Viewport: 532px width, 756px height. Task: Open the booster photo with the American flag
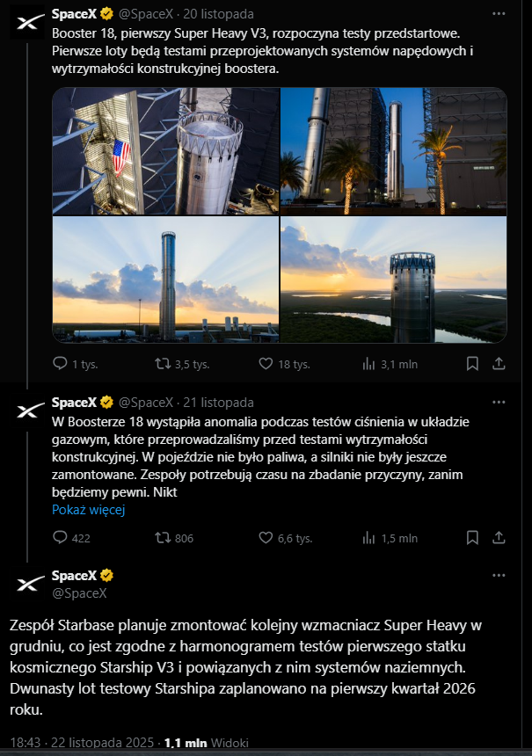click(x=165, y=151)
